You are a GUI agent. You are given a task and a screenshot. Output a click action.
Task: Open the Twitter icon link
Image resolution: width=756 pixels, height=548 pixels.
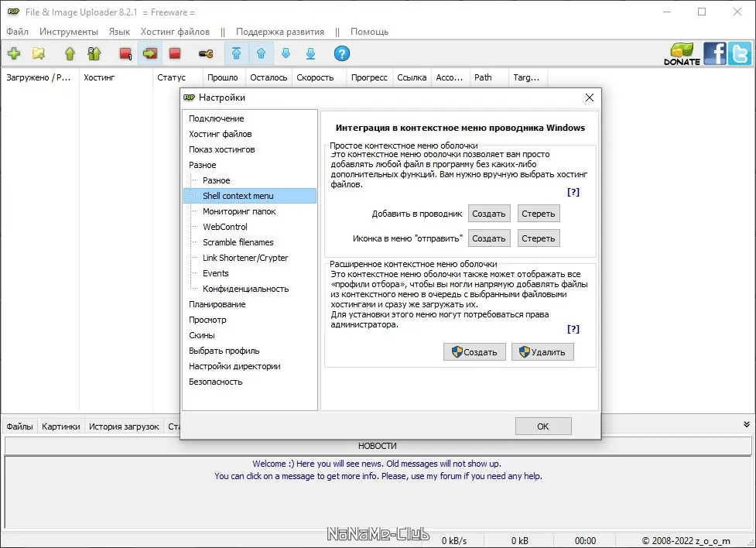[739, 53]
